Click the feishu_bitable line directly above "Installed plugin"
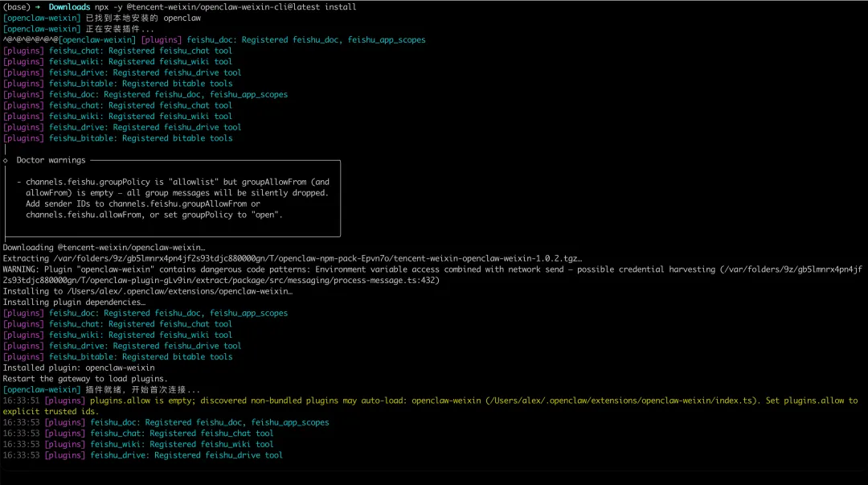Viewport: 868px width, 485px height. (118, 357)
